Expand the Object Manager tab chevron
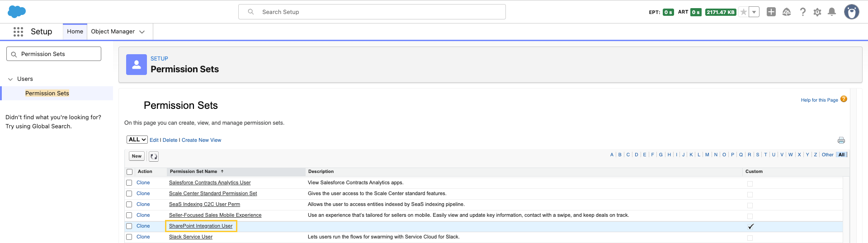Viewport: 868px width, 243px height. coord(142,32)
